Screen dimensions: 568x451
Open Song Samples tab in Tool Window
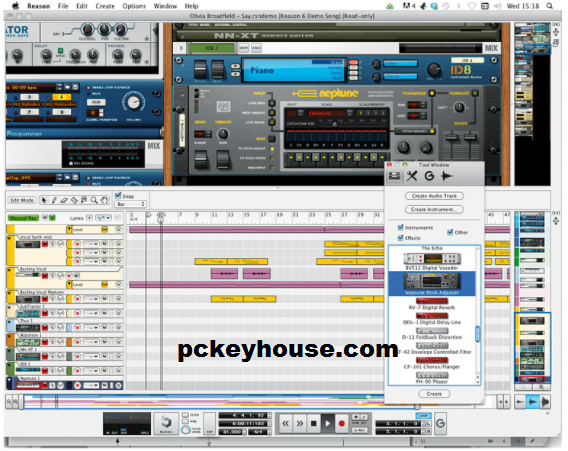(447, 176)
